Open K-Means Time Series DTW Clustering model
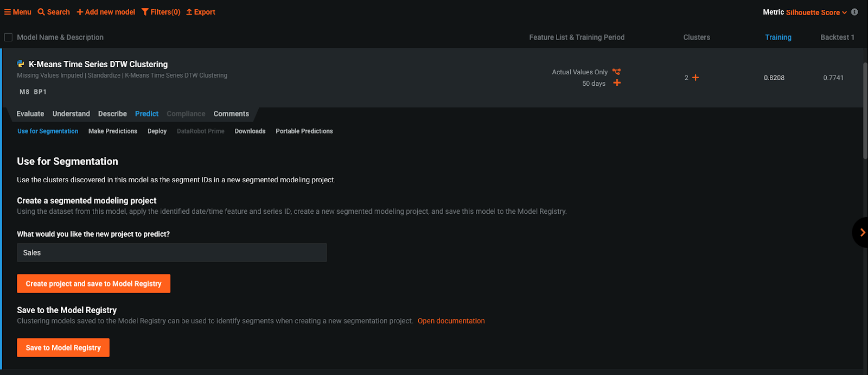 (x=98, y=64)
